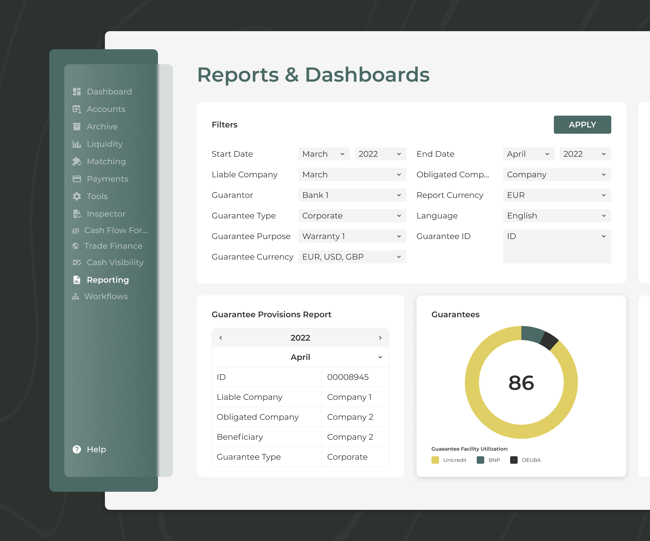
Task: Expand the Liable Company dropdown
Action: 352,175
